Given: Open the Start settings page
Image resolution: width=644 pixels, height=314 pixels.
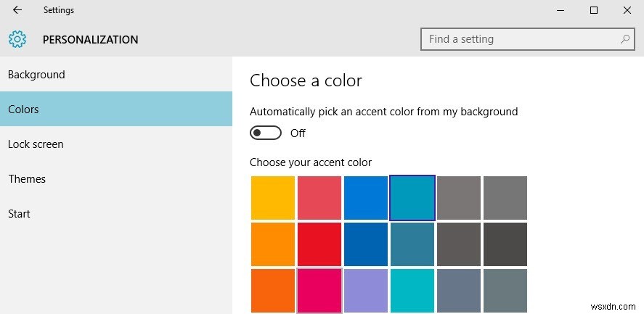Looking at the screenshot, I should 19,214.
